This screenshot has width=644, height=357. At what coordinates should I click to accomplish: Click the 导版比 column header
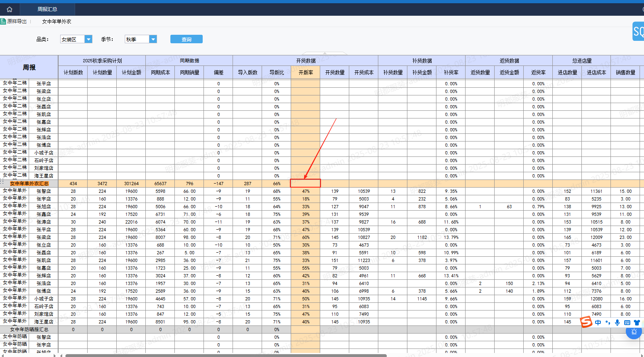(277, 72)
